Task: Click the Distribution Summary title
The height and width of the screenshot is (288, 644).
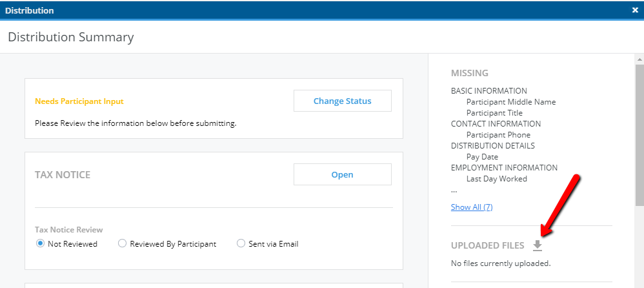Action: (x=70, y=37)
